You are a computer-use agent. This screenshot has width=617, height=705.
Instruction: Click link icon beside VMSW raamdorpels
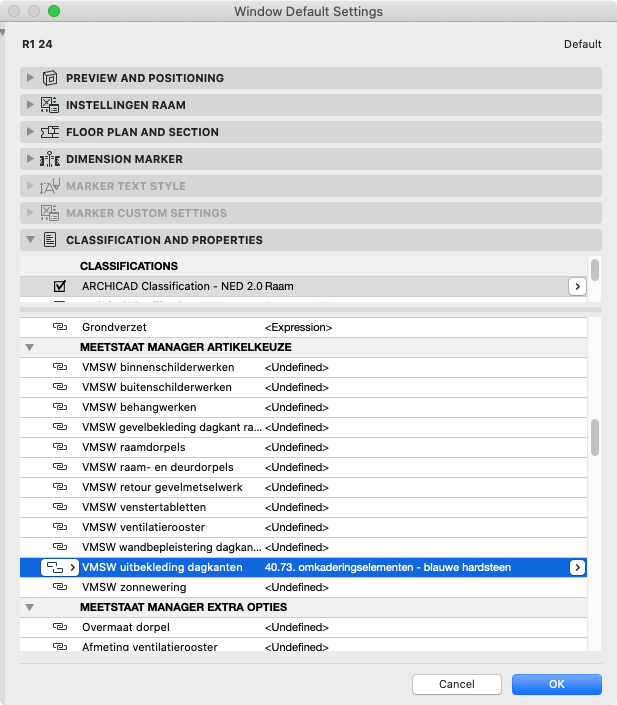tap(59, 448)
